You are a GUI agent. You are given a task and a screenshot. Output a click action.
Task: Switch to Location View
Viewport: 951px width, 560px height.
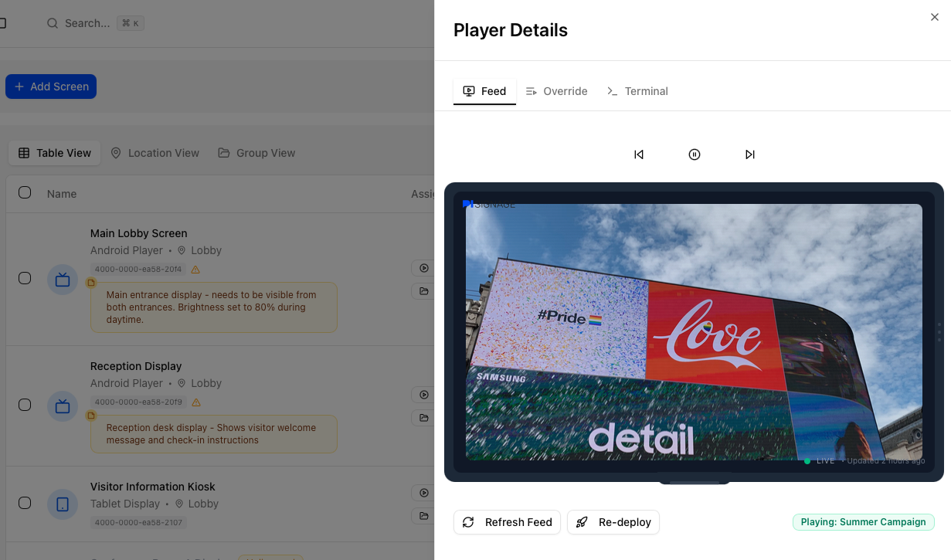[155, 153]
